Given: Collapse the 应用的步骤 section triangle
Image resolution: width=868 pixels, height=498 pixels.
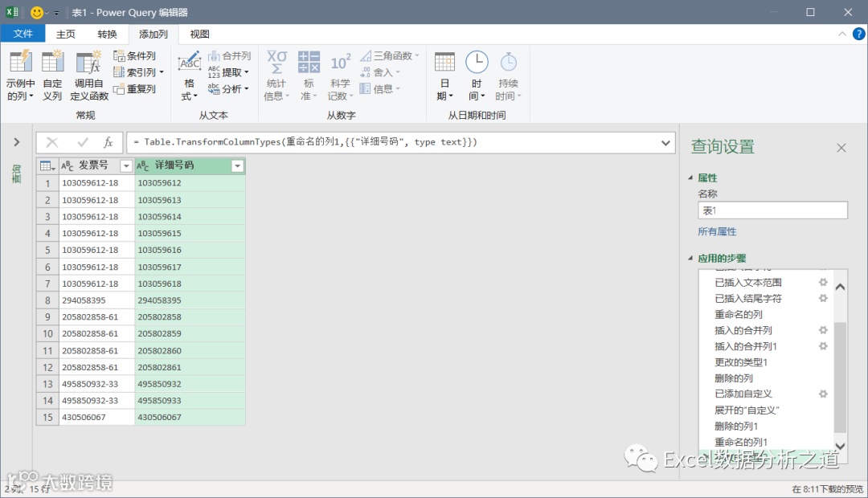Looking at the screenshot, I should 690,258.
